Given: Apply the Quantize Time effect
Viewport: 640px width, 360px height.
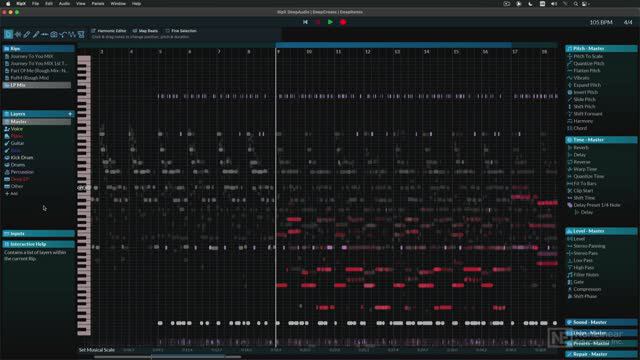Looking at the screenshot, I should [589, 176].
